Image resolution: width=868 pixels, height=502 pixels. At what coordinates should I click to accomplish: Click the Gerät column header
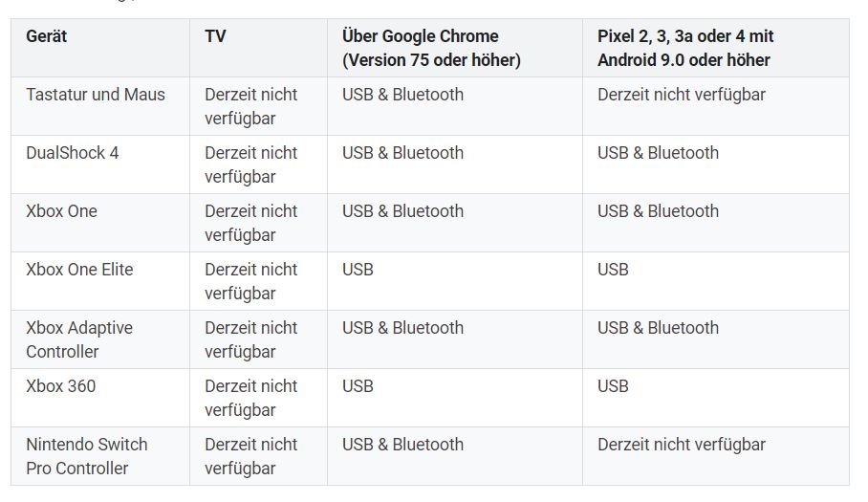coord(47,36)
